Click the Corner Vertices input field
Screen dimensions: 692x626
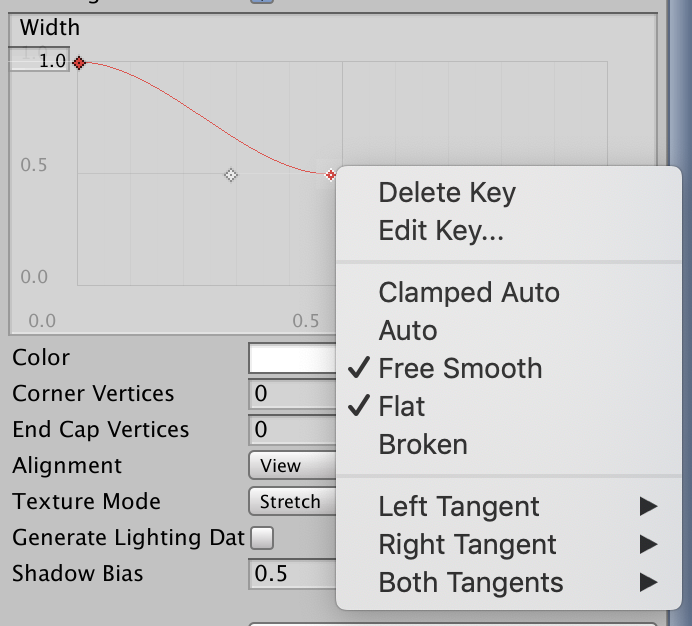click(x=292, y=394)
